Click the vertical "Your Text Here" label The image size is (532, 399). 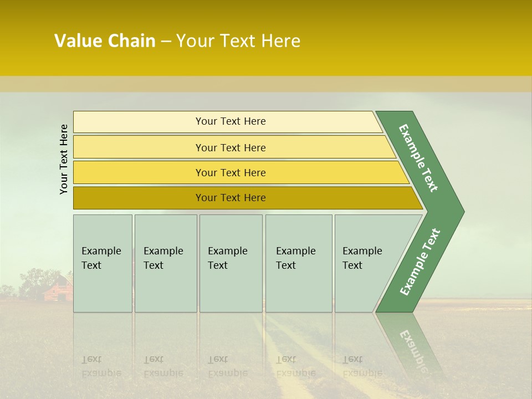click(64, 159)
